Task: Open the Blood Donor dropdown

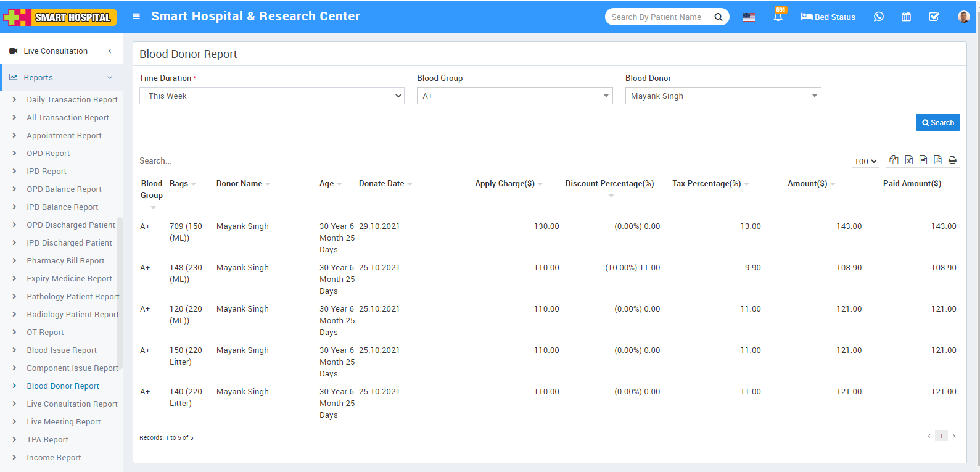Action: coord(723,96)
